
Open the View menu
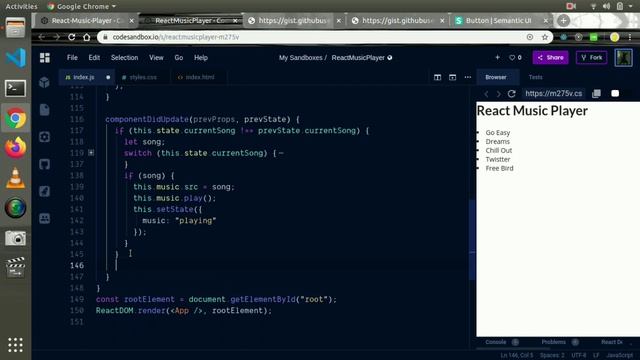click(x=156, y=58)
